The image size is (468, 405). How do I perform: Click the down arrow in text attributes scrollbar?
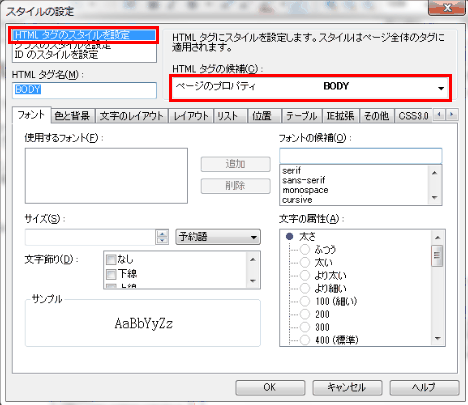click(437, 338)
